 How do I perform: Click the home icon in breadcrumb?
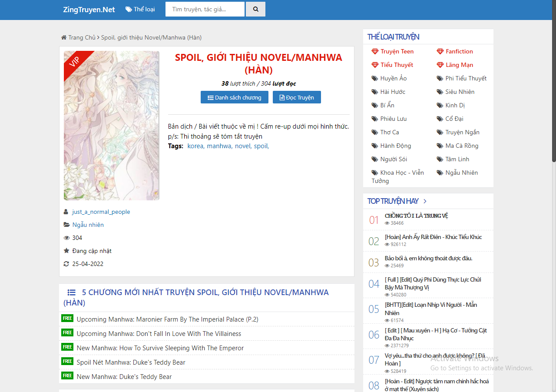tap(64, 37)
